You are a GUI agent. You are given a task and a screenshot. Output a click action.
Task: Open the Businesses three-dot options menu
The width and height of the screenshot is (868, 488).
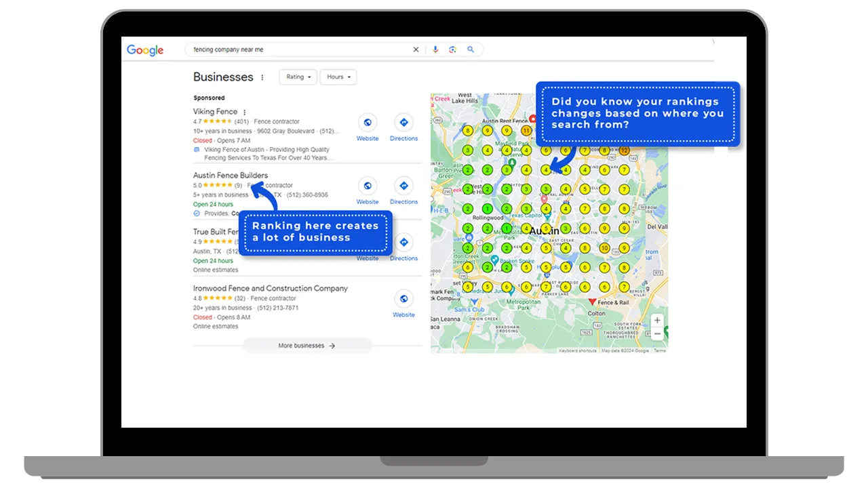262,77
